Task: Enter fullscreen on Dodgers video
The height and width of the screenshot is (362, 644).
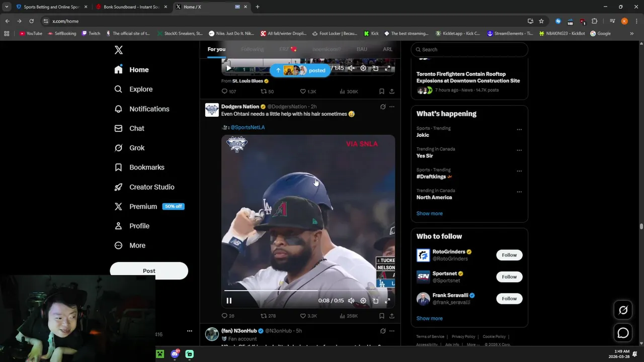Action: click(387, 301)
